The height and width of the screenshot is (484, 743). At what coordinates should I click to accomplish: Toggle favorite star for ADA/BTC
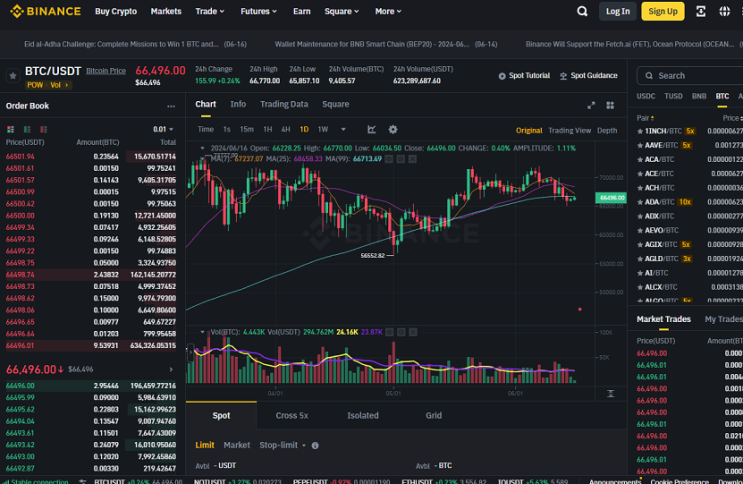tap(640, 202)
